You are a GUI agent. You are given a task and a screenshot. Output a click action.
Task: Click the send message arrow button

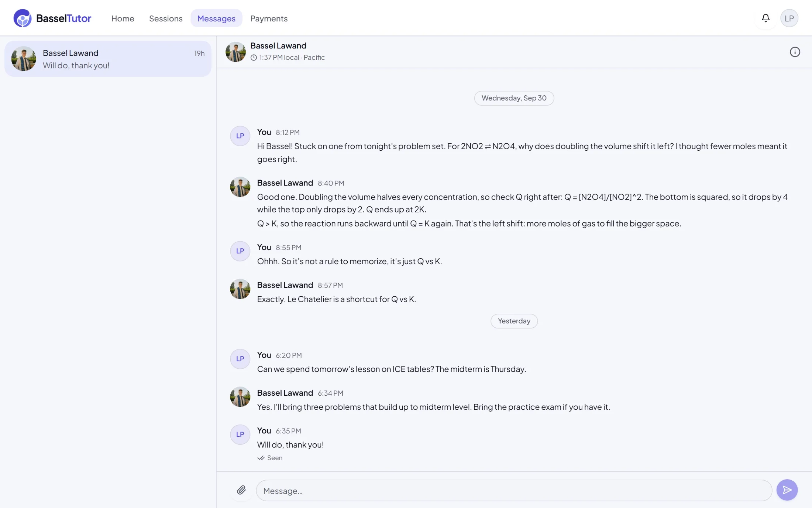coord(787,490)
